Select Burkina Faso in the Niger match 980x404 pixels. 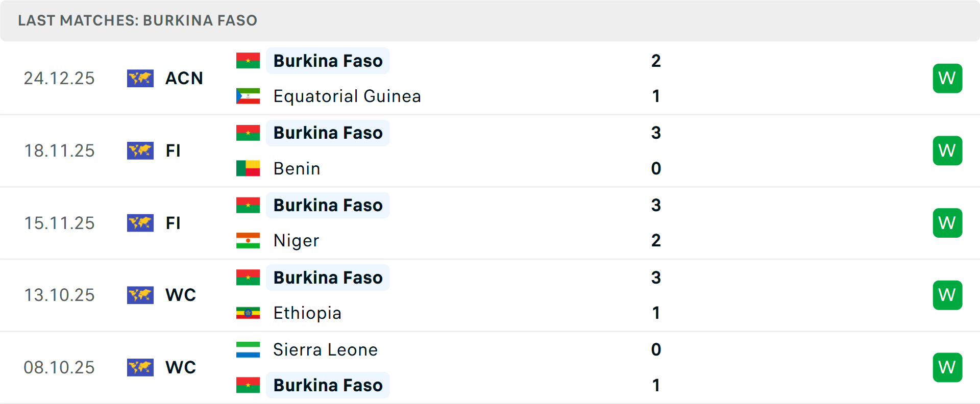(x=328, y=205)
